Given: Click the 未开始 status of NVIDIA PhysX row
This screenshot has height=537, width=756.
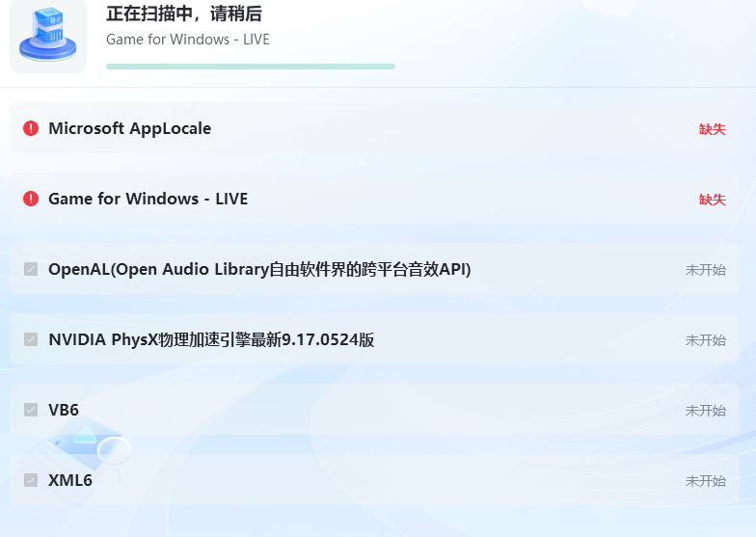Looking at the screenshot, I should pos(706,340).
